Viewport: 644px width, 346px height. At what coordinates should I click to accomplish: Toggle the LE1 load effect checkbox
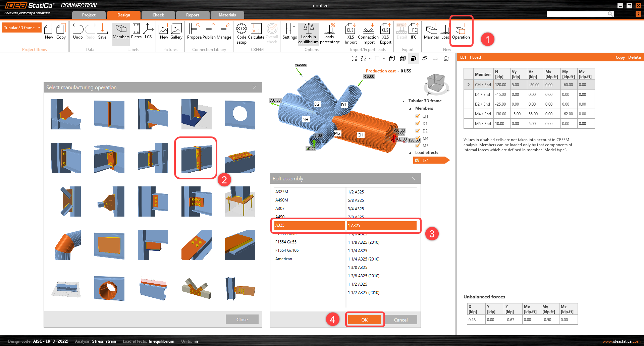pos(417,161)
